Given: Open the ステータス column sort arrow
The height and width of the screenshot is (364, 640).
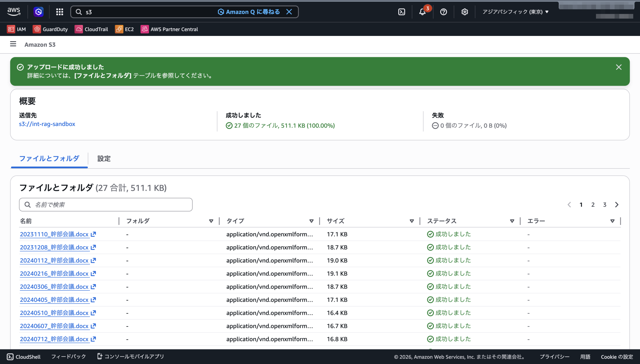Looking at the screenshot, I should tap(512, 221).
